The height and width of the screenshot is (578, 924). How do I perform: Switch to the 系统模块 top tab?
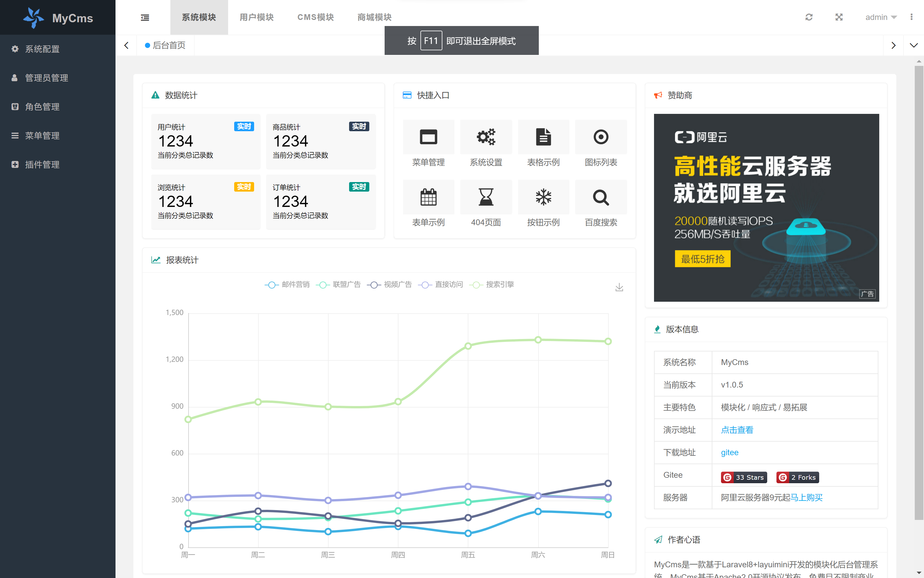click(x=199, y=17)
